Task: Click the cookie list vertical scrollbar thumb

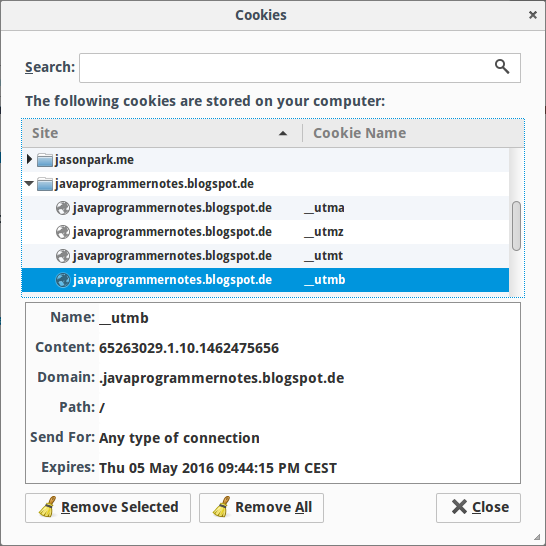Action: click(x=516, y=226)
